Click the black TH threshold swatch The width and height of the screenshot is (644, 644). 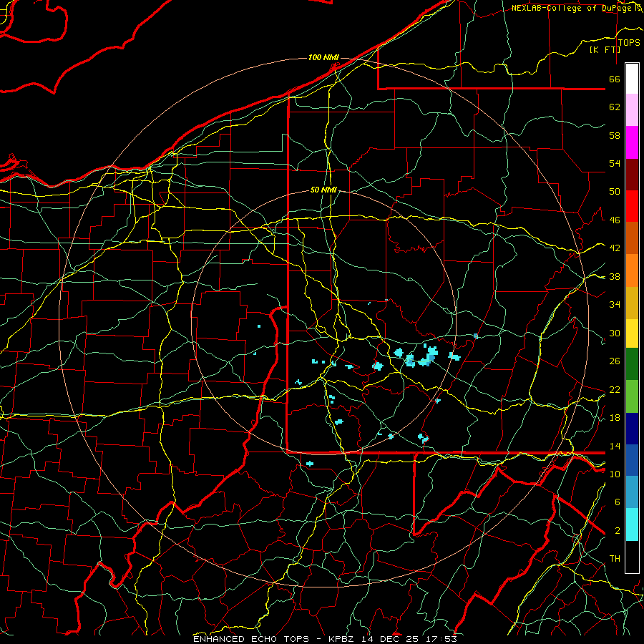click(632, 557)
